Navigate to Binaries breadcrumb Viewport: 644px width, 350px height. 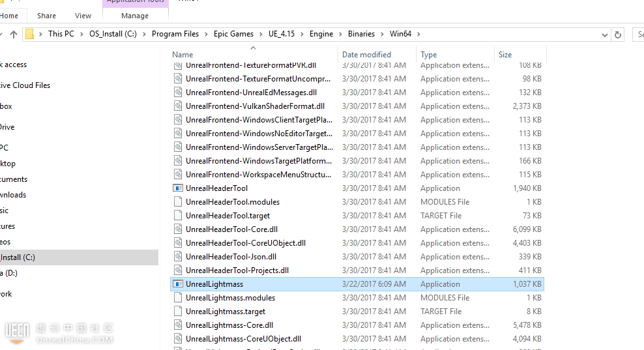click(x=361, y=34)
